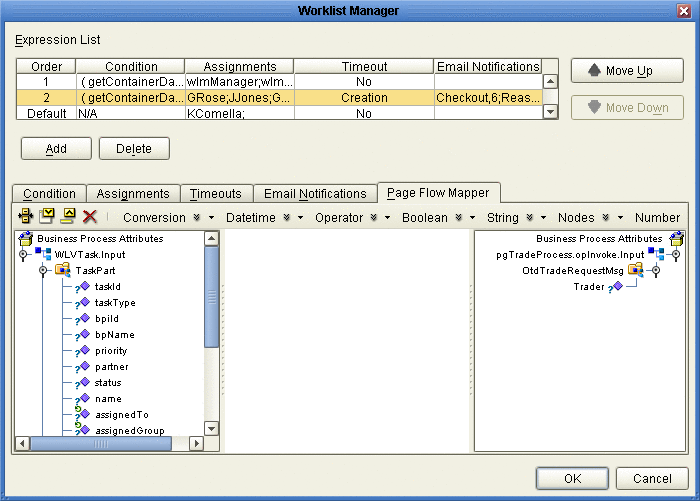
Task: Click the expression list scroll down arrow
Action: 550,112
